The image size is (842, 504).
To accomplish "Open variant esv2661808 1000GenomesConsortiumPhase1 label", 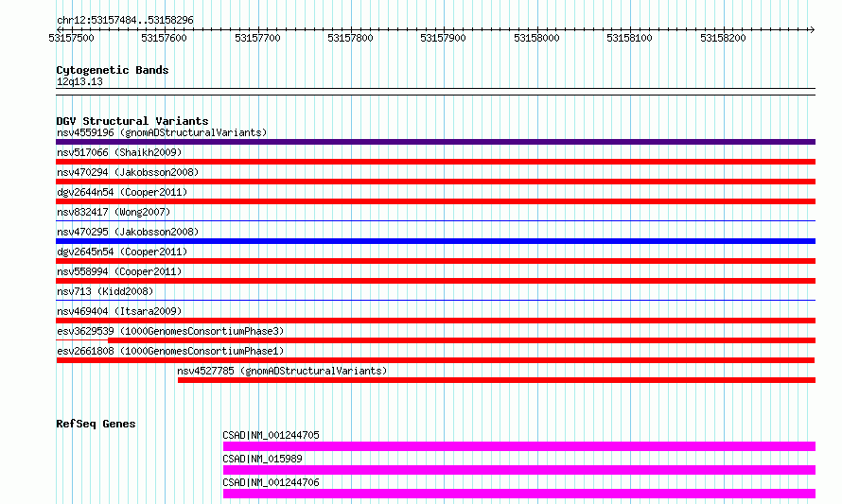I will [x=170, y=351].
